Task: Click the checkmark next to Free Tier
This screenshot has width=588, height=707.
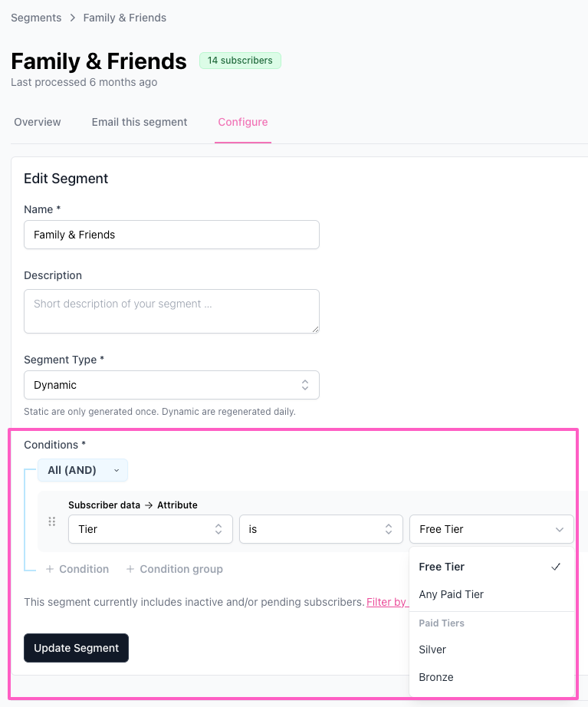Action: pyautogui.click(x=556, y=567)
